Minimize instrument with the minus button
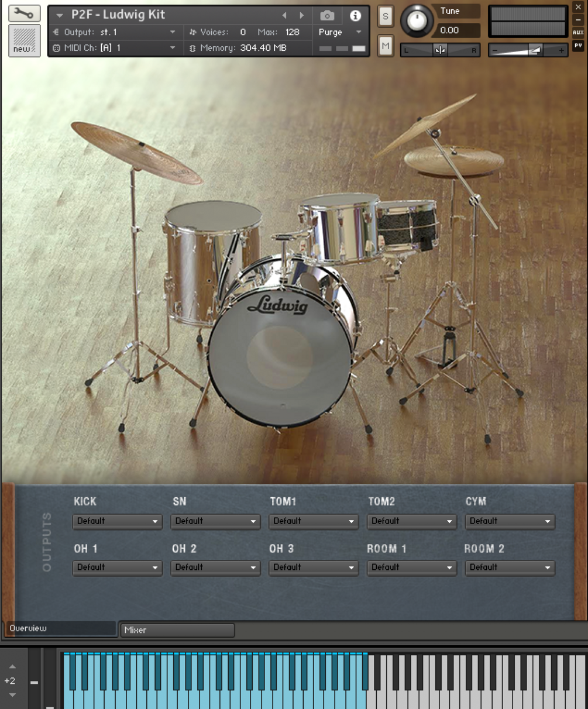 pos(578,20)
